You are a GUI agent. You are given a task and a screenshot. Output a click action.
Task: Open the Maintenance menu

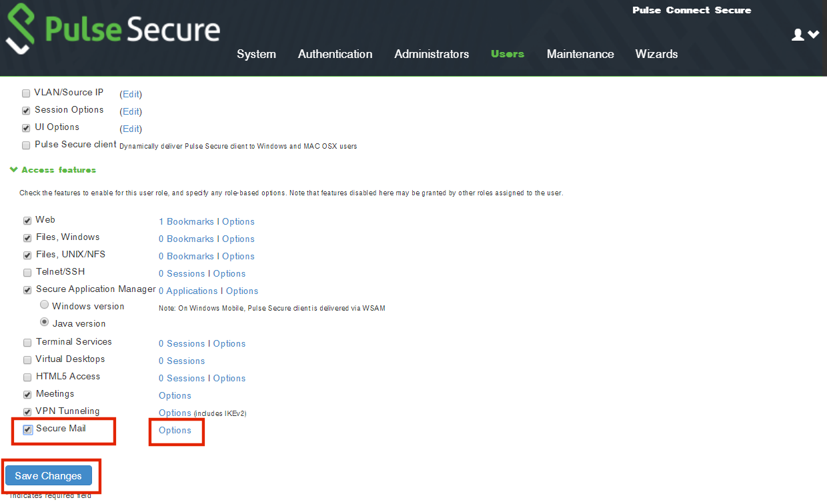[580, 54]
